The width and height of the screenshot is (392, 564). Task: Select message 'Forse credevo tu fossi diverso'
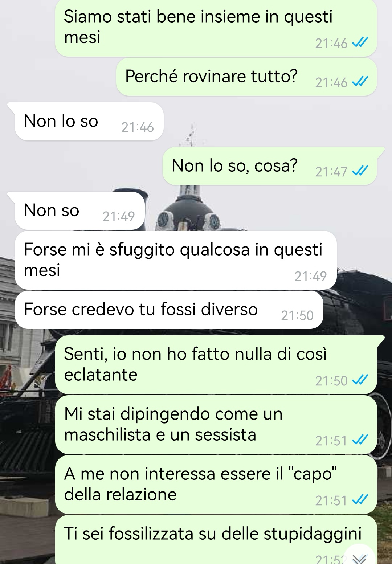[169, 310]
